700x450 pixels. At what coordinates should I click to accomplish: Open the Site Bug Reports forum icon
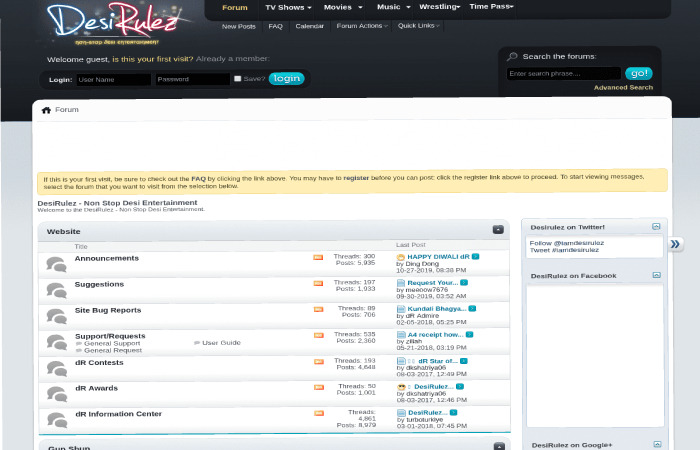click(x=57, y=316)
